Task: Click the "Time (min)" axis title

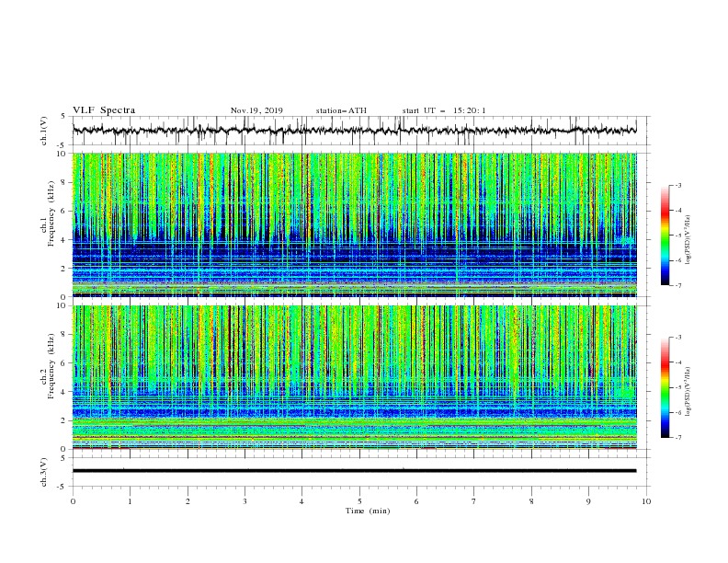Action: tap(368, 511)
